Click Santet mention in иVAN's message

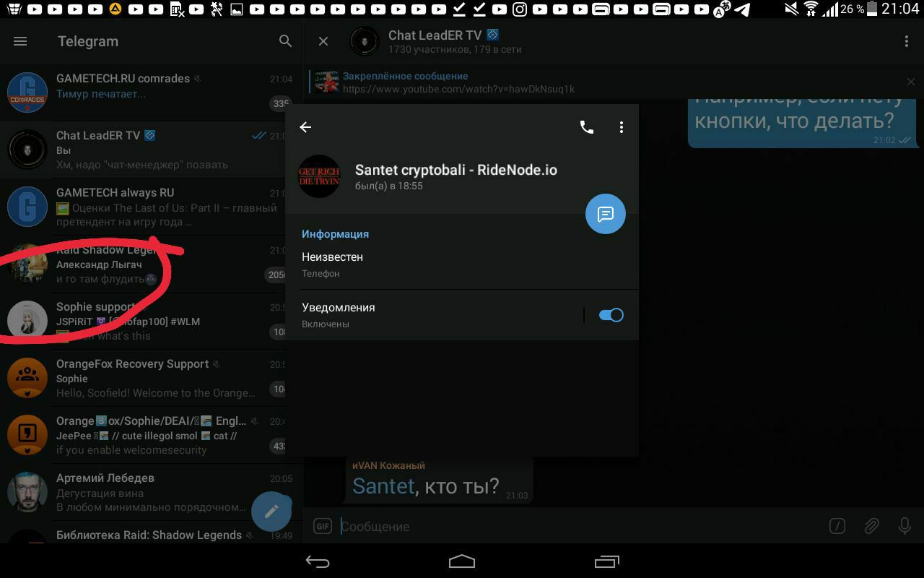point(383,486)
